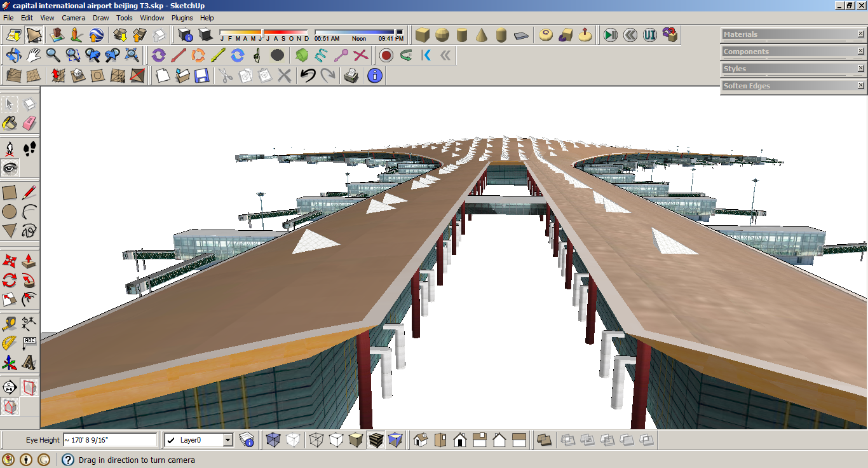This screenshot has width=868, height=468.
Task: Select the Protractor tool
Action: (x=10, y=343)
